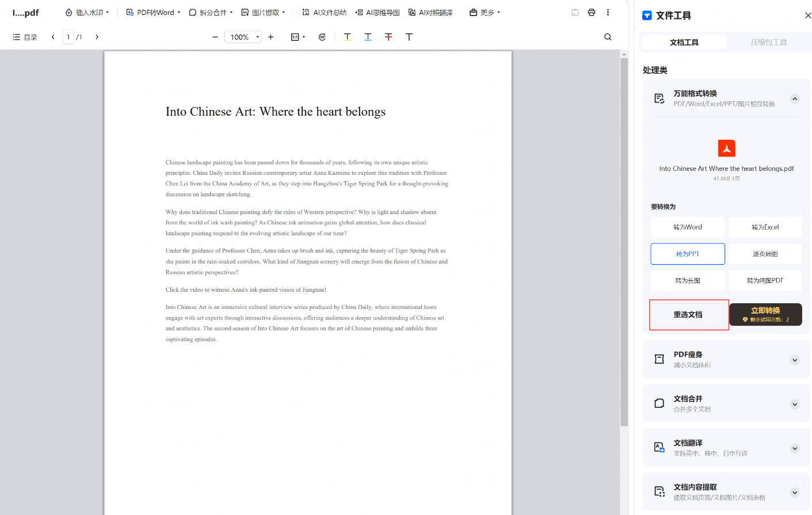
Task: Collapse the 万能格式转换 section
Action: [794, 99]
